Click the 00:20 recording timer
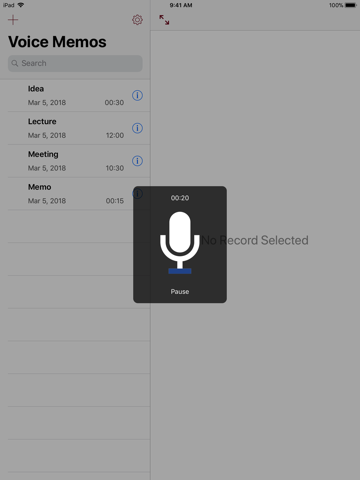The image size is (360, 480). 180,198
